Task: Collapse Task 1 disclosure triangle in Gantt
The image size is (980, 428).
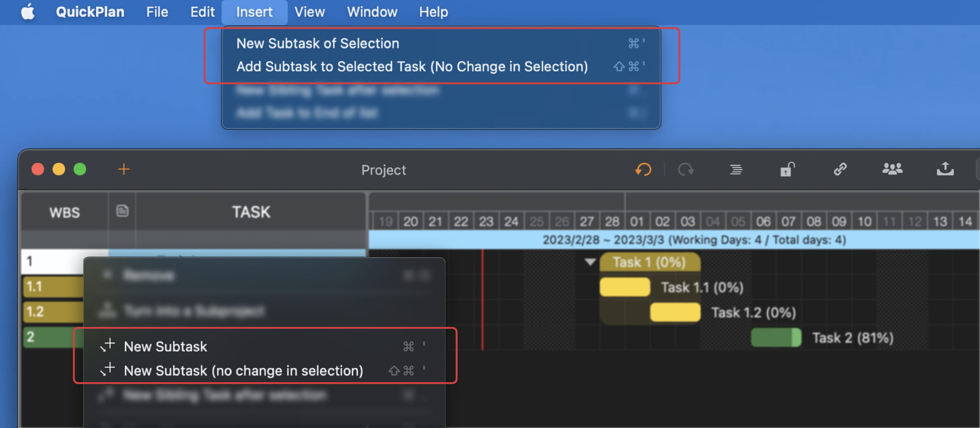Action: [x=590, y=262]
